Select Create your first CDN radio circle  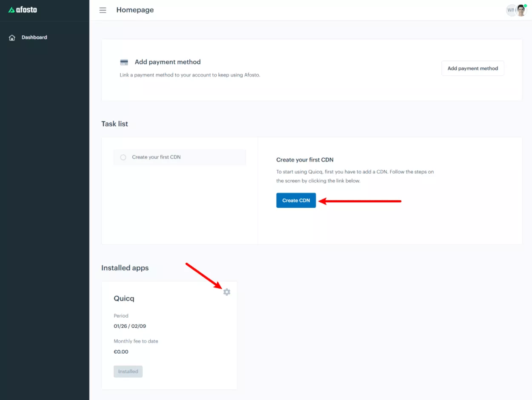click(x=123, y=157)
